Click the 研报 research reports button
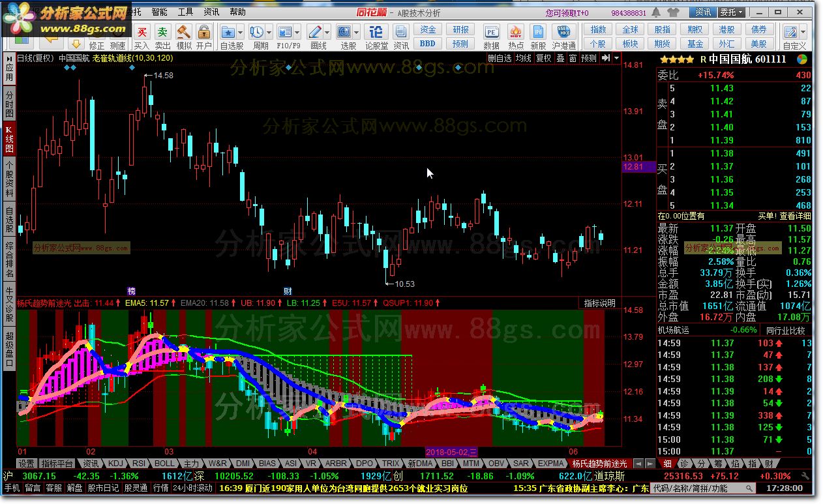Image resolution: width=823 pixels, height=504 pixels. point(461,29)
